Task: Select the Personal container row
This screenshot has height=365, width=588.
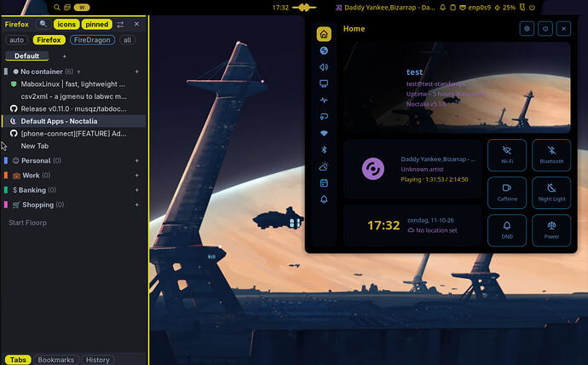Action: coord(74,160)
